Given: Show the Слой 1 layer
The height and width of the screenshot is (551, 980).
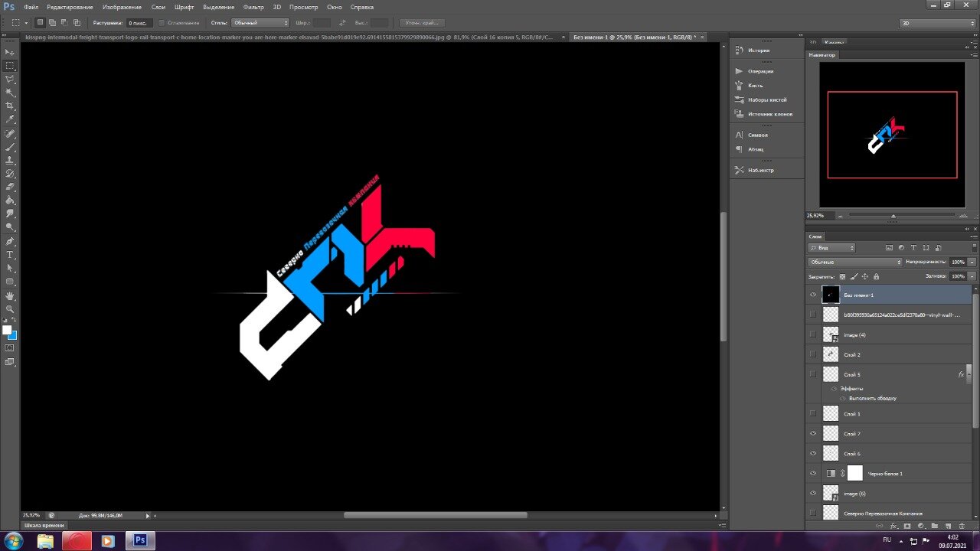Looking at the screenshot, I should (x=813, y=414).
